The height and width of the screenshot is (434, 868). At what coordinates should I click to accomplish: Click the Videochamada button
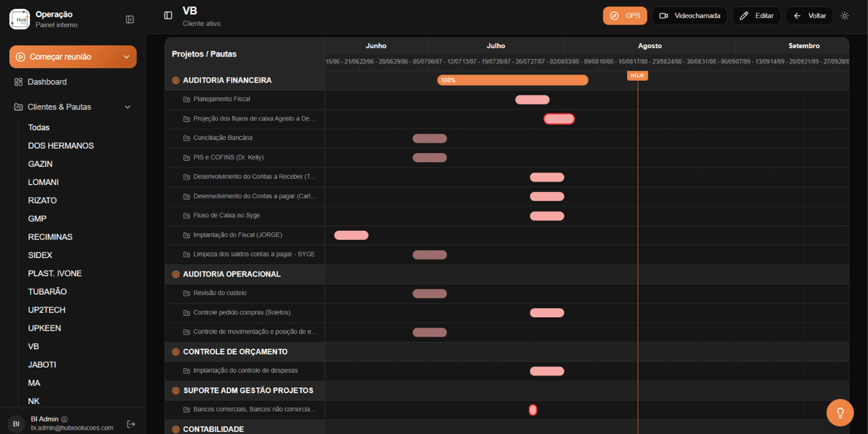point(690,16)
